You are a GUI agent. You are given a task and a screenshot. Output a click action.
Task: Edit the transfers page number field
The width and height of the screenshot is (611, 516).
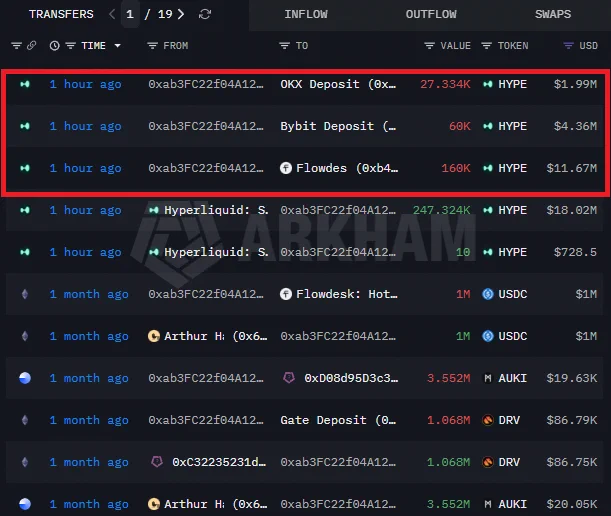[130, 14]
